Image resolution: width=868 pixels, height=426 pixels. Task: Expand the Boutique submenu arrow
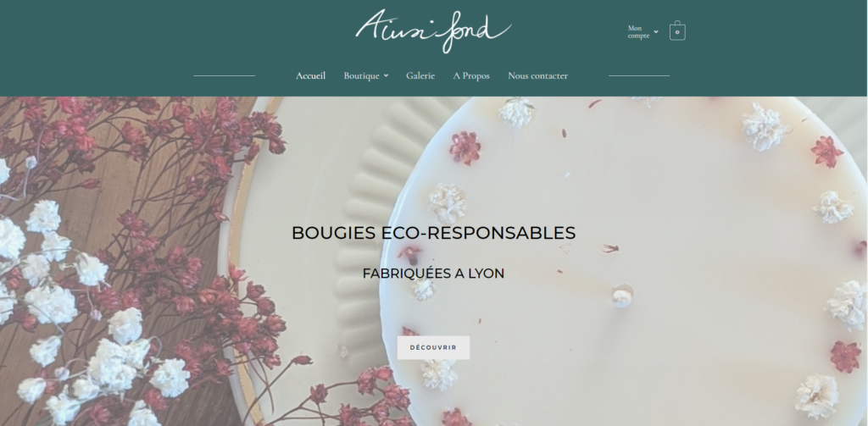[386, 75]
